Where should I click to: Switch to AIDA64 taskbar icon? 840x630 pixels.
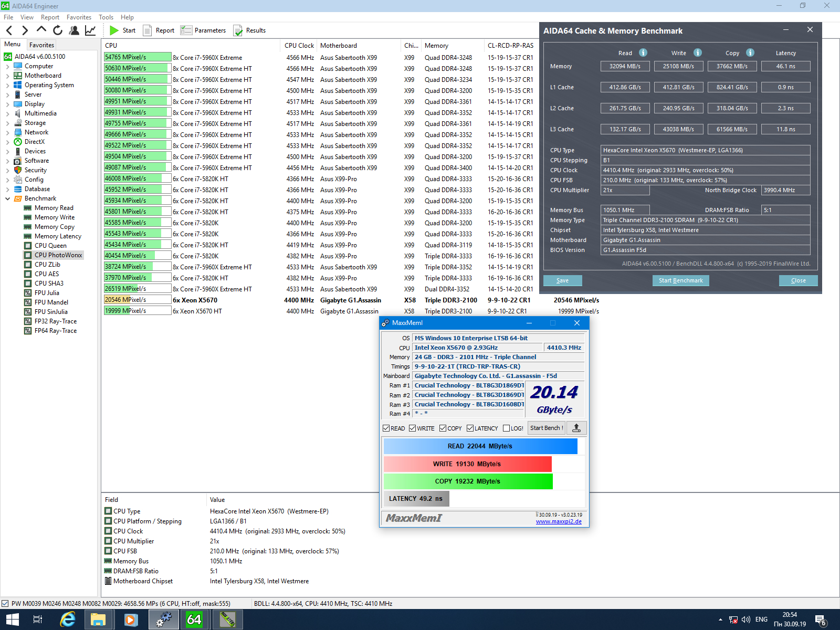tap(194, 619)
